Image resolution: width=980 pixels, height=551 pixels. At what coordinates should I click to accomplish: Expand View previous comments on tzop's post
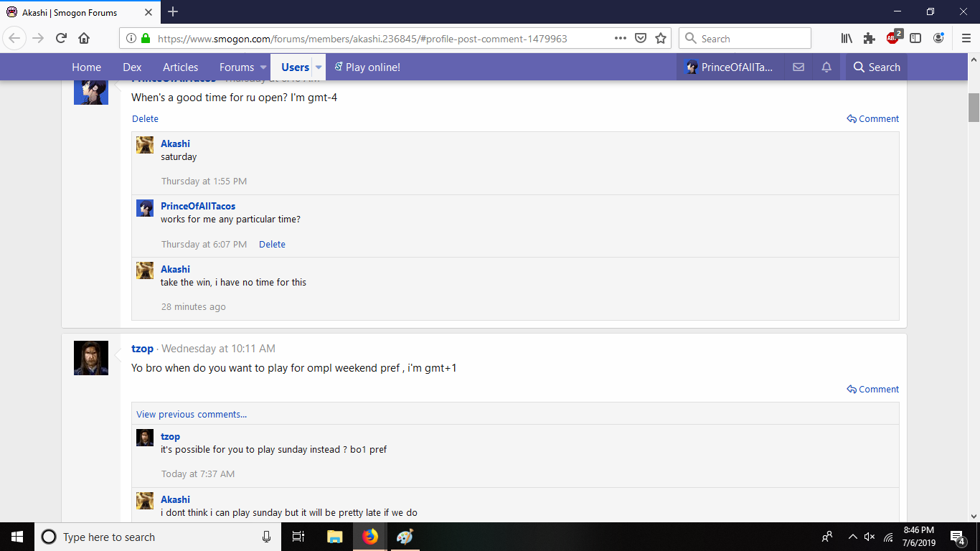pyautogui.click(x=192, y=414)
